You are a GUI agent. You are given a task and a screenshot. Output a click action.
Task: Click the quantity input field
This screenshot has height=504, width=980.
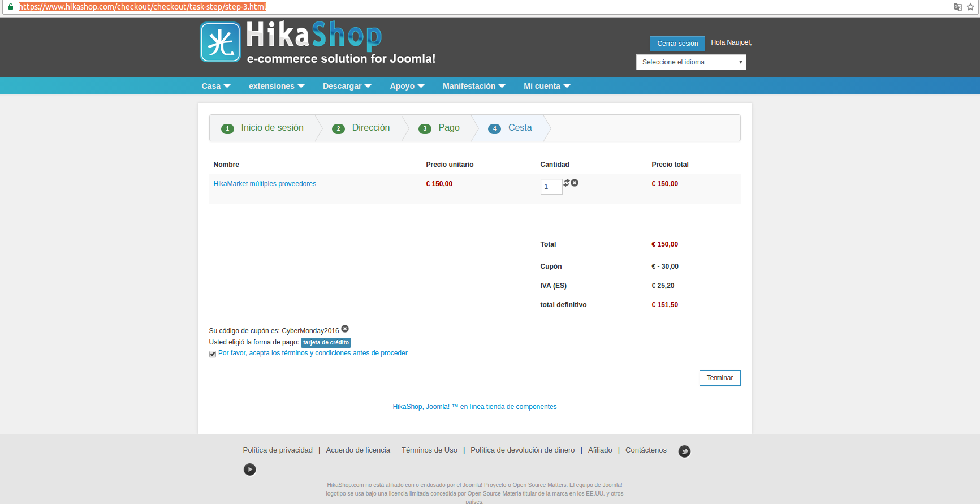551,187
